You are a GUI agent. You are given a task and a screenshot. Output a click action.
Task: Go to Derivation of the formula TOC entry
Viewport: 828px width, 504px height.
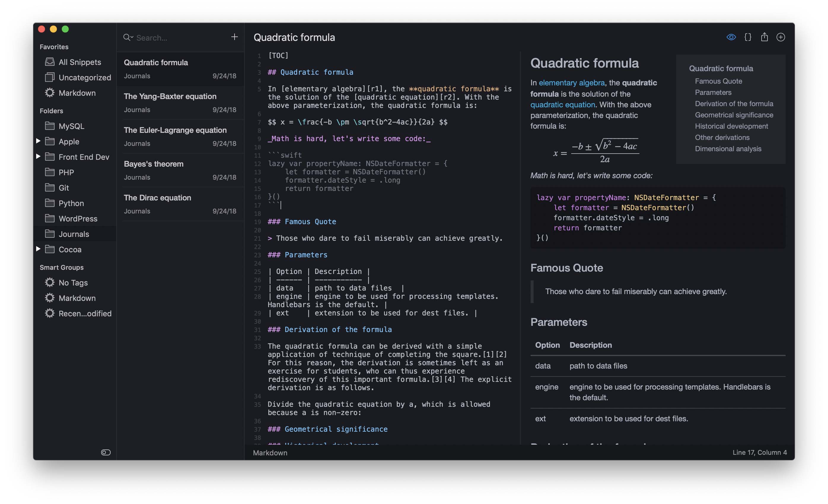[x=734, y=103]
